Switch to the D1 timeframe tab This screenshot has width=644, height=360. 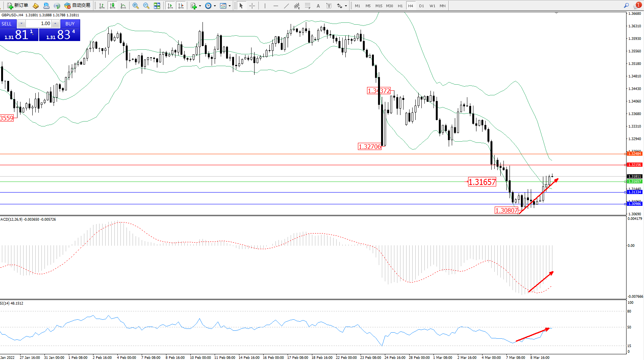tap(421, 6)
